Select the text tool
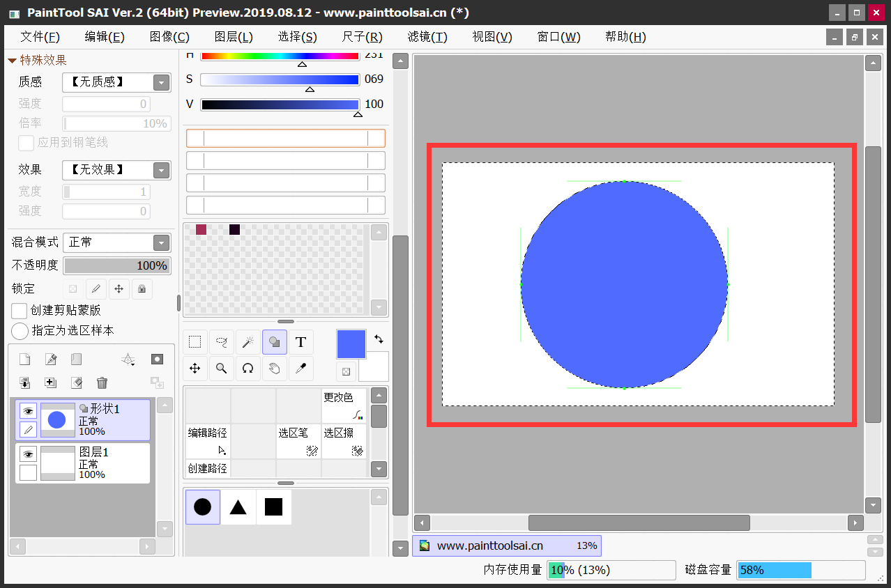The height and width of the screenshot is (588, 891). pos(301,342)
